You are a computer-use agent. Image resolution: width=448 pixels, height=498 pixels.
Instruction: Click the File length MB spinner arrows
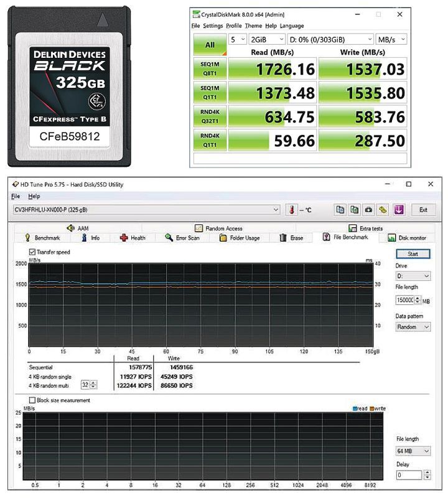coord(418,300)
